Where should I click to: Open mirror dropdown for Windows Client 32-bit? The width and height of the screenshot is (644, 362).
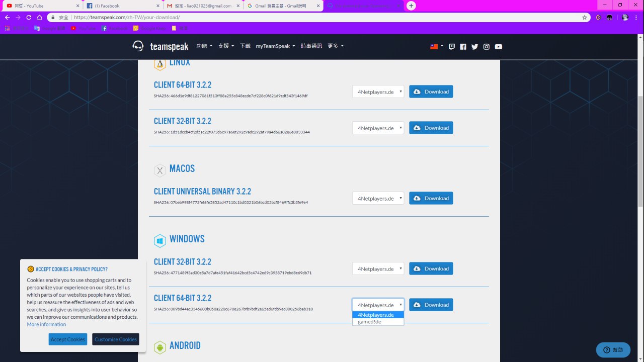click(x=378, y=268)
